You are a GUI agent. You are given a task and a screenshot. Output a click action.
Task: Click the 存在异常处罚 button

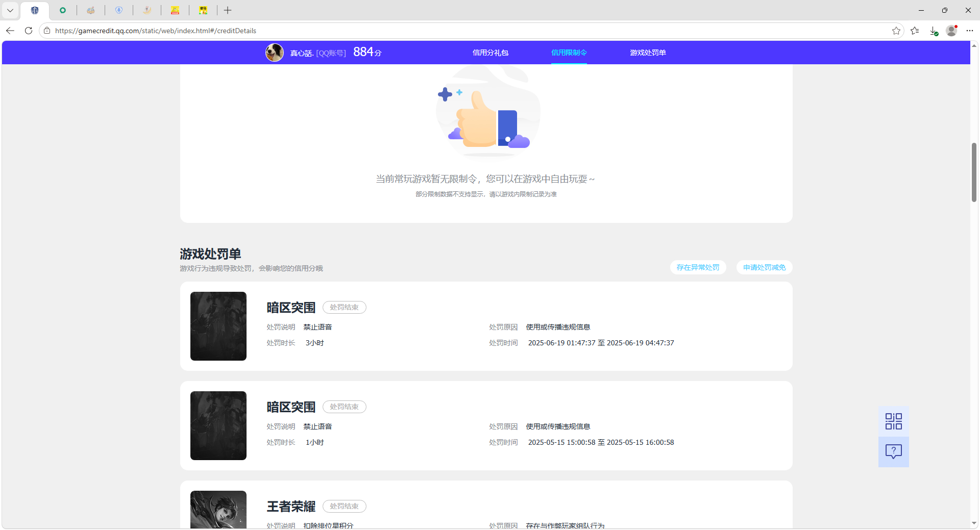coord(698,267)
